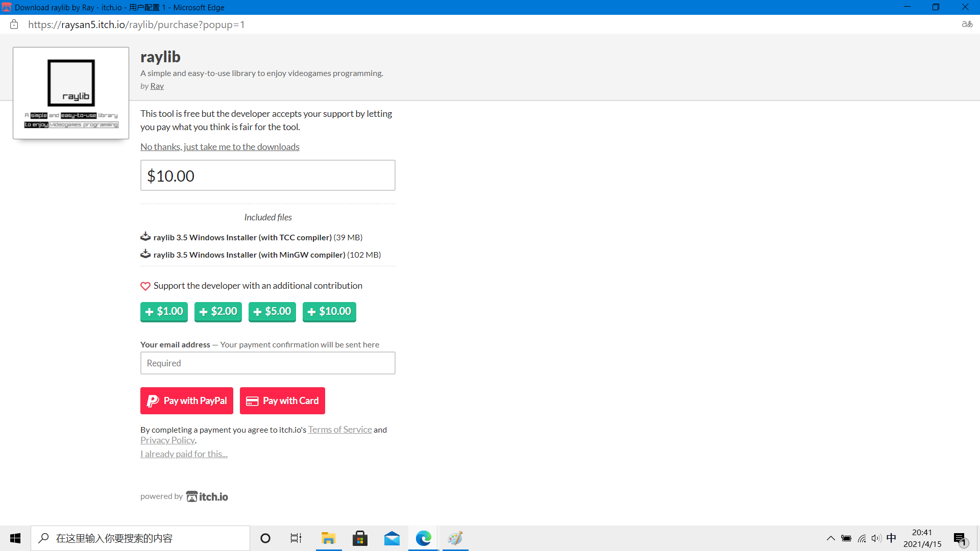Image resolution: width=980 pixels, height=551 pixels.
Task: Open File Explorer from the taskbar
Action: click(328, 538)
